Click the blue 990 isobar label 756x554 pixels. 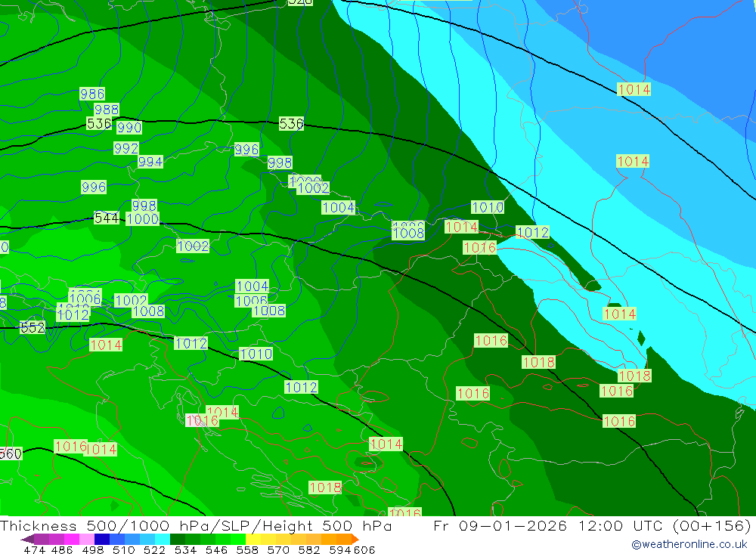click(129, 127)
